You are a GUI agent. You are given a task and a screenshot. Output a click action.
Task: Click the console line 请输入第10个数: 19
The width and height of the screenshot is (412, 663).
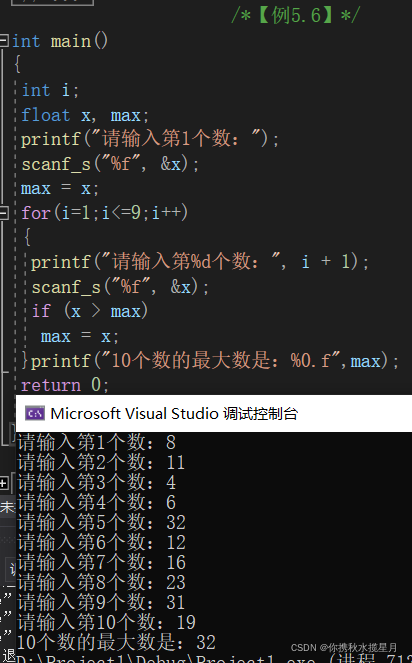pos(106,622)
